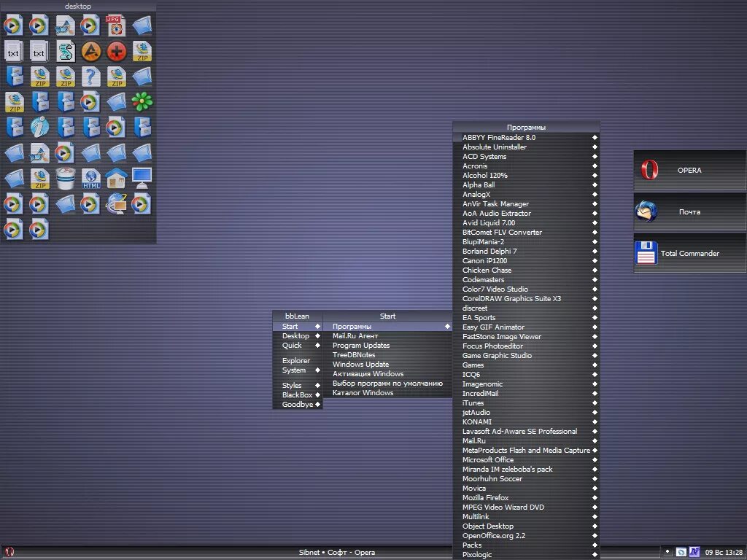Click the light blue tray icon
Viewport: 747px width, 560px height.
click(681, 552)
